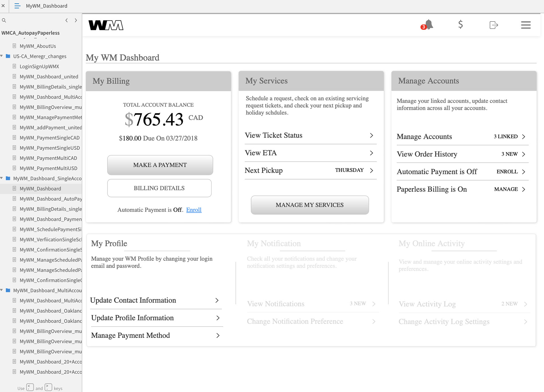The height and width of the screenshot is (392, 544).
Task: Open the hamburger menu in WM header
Action: pyautogui.click(x=526, y=25)
